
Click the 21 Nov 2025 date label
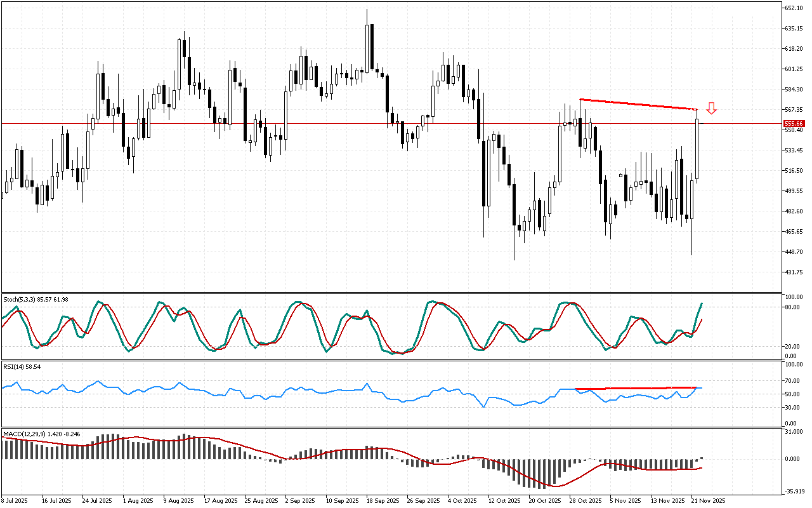click(x=707, y=501)
